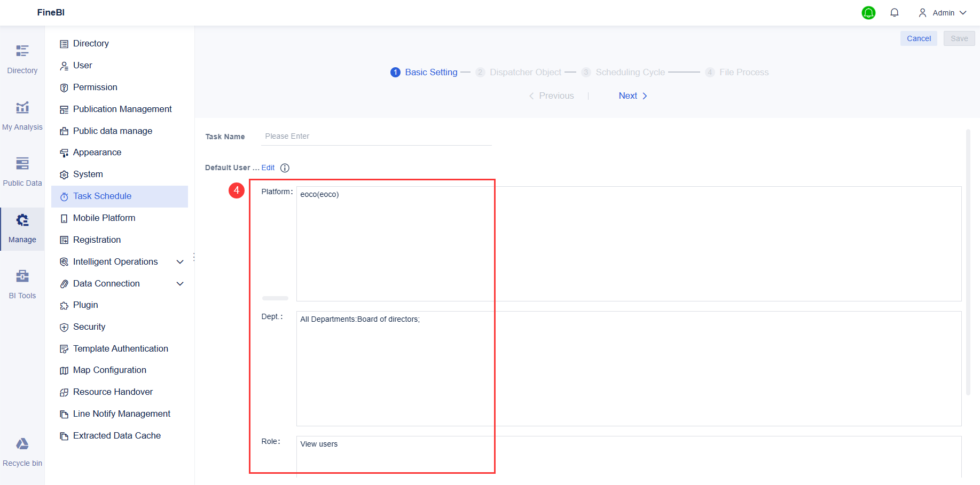
Task: Click the BI Tools sidebar icon
Action: [22, 283]
